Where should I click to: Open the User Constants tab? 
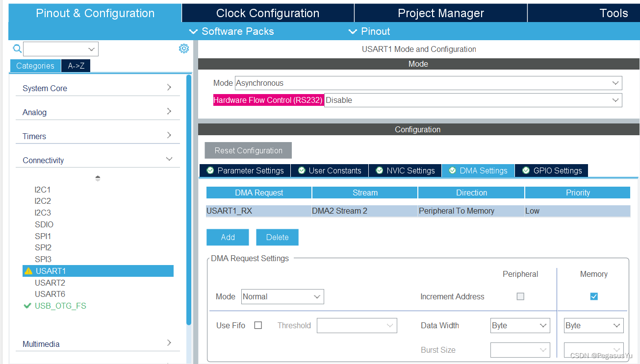pos(330,170)
